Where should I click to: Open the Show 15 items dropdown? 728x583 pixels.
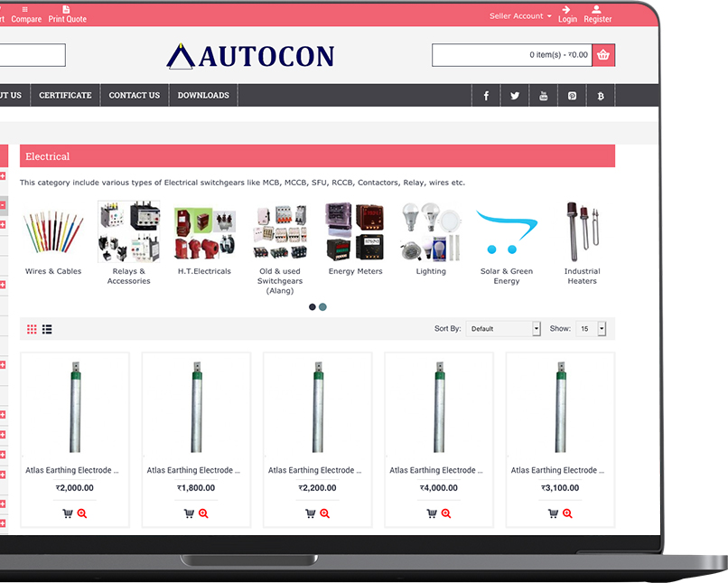[591, 328]
